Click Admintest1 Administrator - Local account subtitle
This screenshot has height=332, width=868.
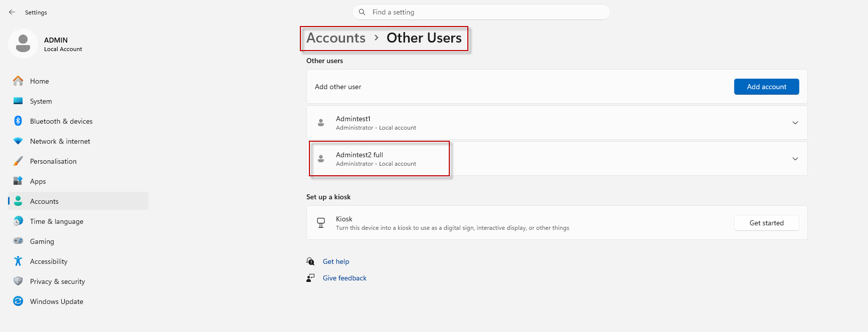(376, 128)
